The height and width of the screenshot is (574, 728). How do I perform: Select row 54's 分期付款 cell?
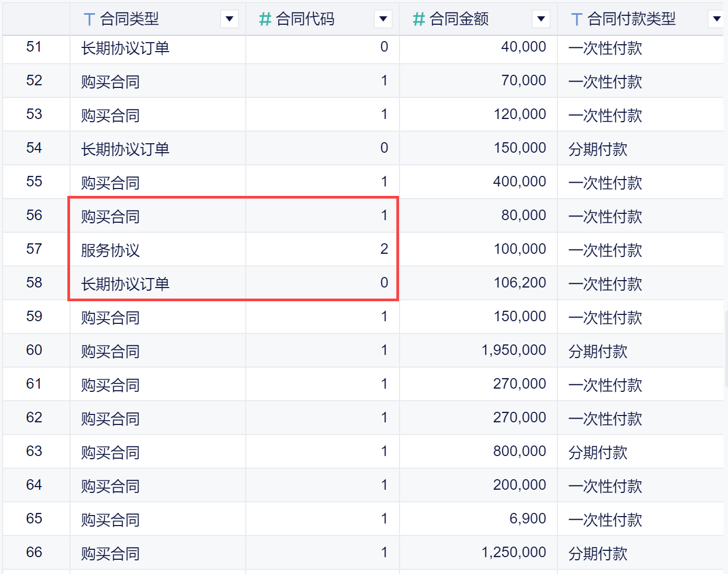click(598, 149)
